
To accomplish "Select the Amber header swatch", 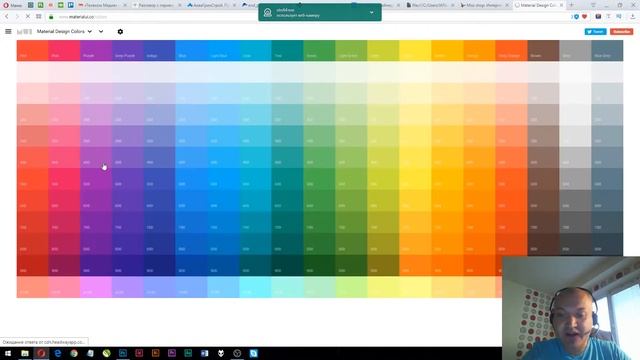I will pyautogui.click(x=447, y=51).
